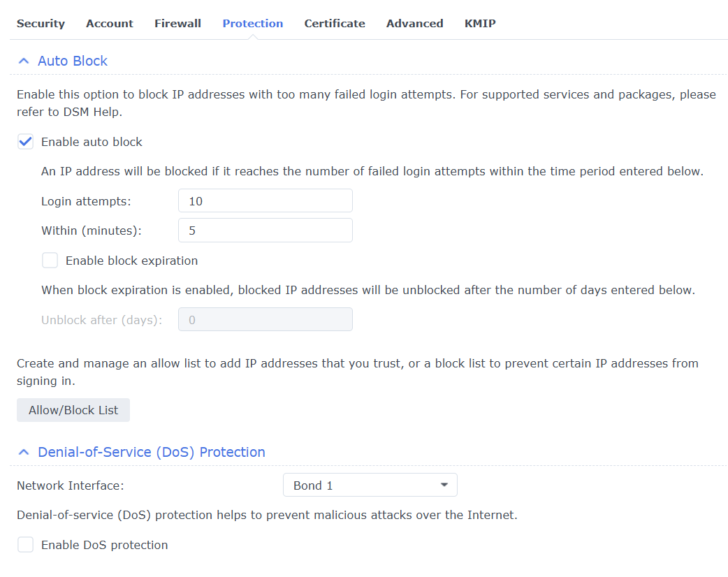Go to the Firewall tab
This screenshot has width=728, height=577.
[177, 24]
